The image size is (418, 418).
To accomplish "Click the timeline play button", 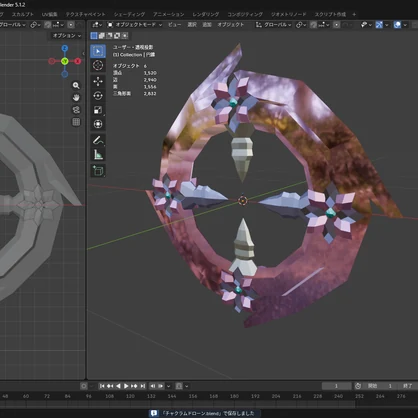I will click(x=126, y=386).
